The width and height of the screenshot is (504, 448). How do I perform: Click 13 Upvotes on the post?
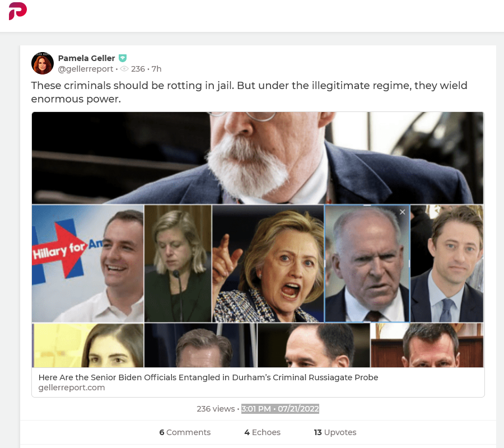(x=335, y=432)
